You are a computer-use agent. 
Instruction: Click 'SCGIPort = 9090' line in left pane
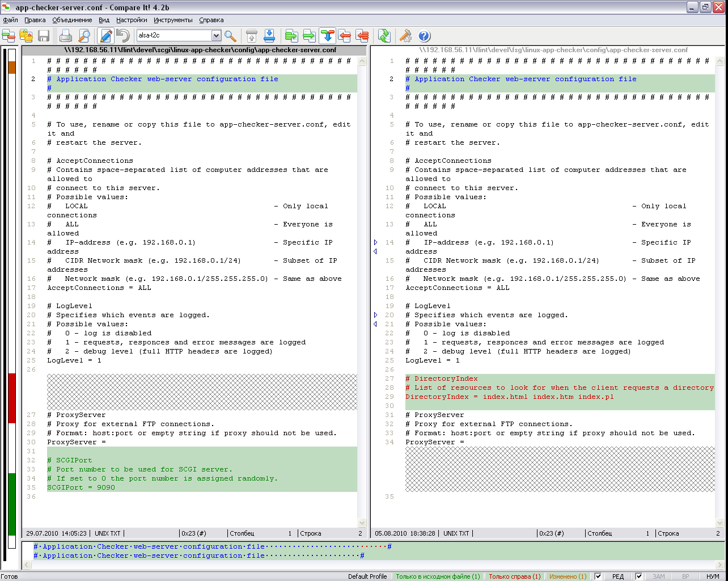pos(81,487)
